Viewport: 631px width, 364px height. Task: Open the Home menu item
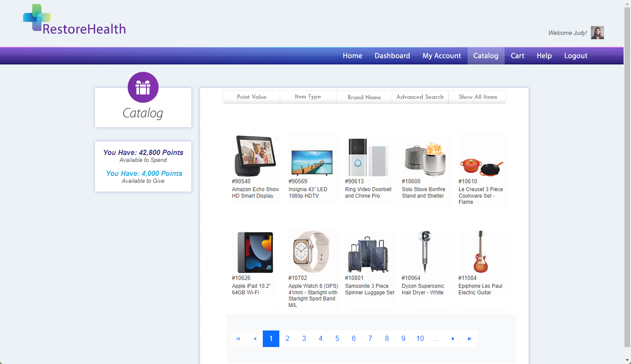353,56
